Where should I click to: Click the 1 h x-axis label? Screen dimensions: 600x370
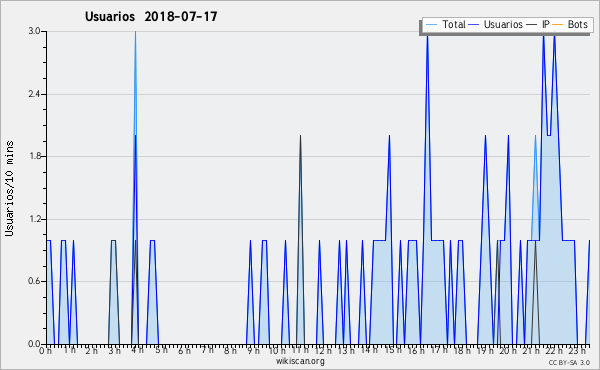pos(69,350)
